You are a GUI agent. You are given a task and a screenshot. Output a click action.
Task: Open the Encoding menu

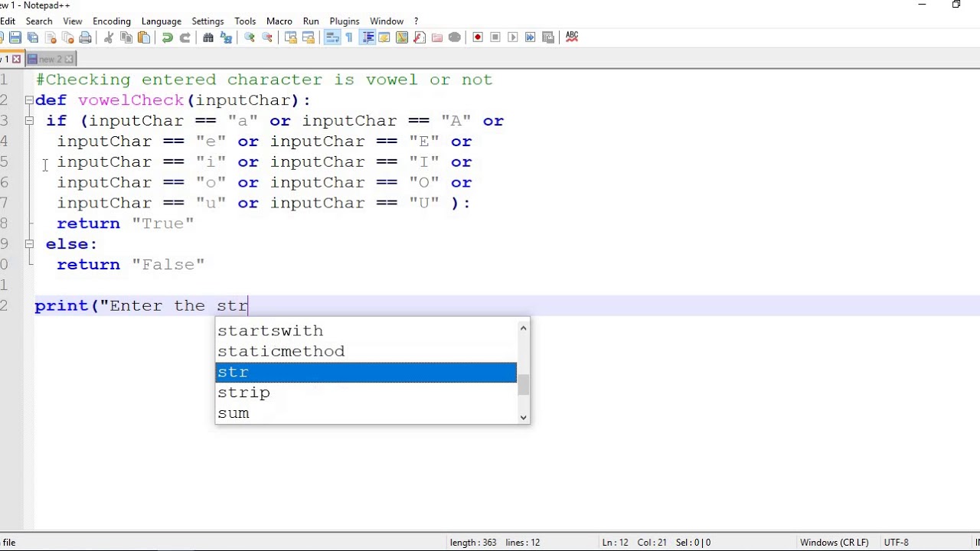[x=112, y=21]
